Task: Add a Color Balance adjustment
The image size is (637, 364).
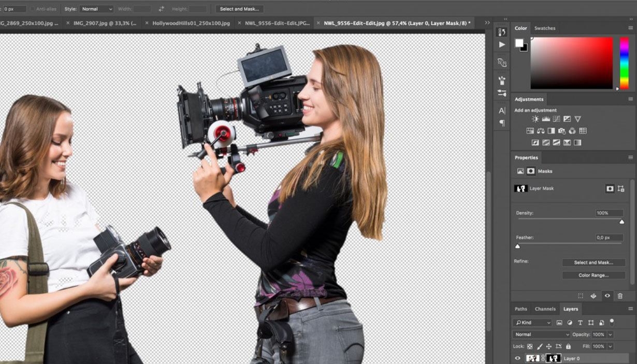Action: click(x=541, y=131)
